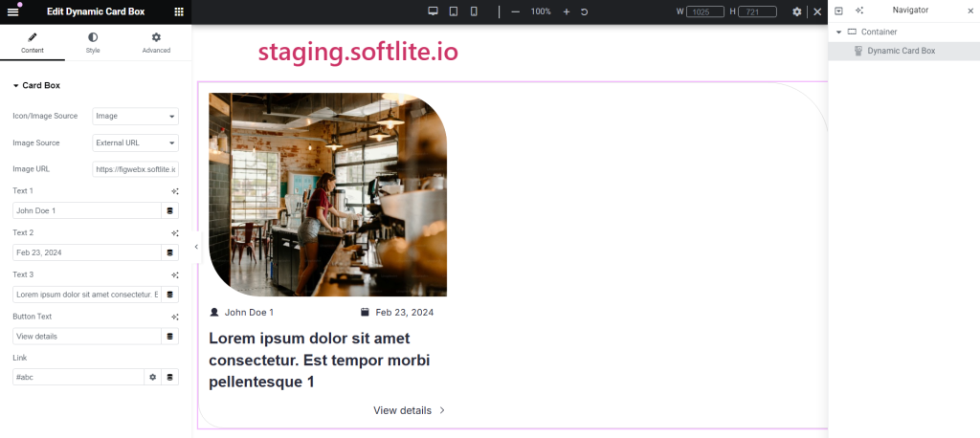Image resolution: width=980 pixels, height=438 pixels.
Task: Open the Icon/Image Source dropdown
Action: pyautogui.click(x=136, y=117)
